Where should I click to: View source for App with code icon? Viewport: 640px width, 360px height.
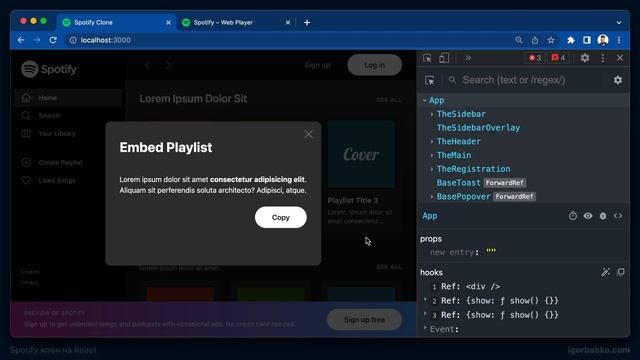tap(618, 216)
